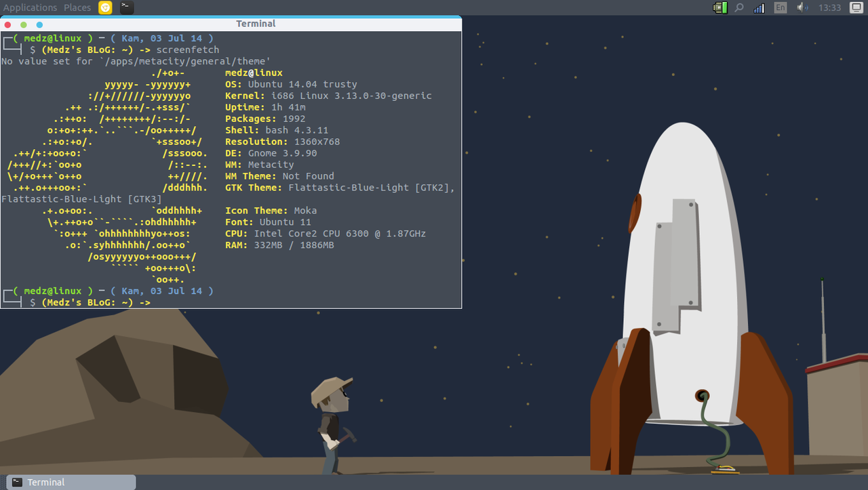Expand the En keyboard layout indicator
Image resolution: width=868 pixels, height=490 pixels.
781,7
